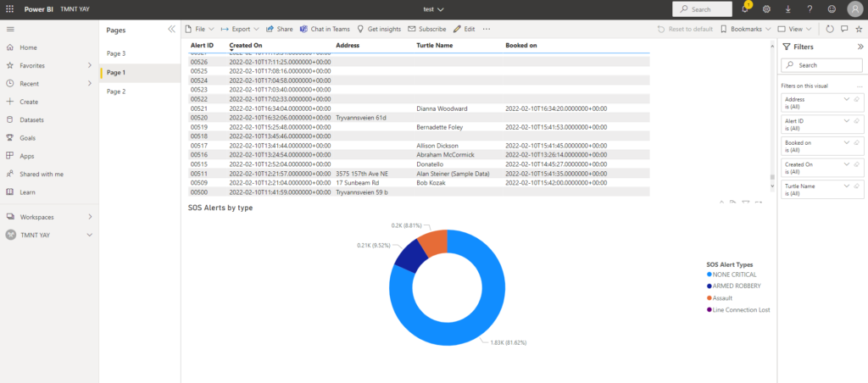This screenshot has width=868, height=383.
Task: Open more options ellipsis in toolbar
Action: (x=486, y=29)
